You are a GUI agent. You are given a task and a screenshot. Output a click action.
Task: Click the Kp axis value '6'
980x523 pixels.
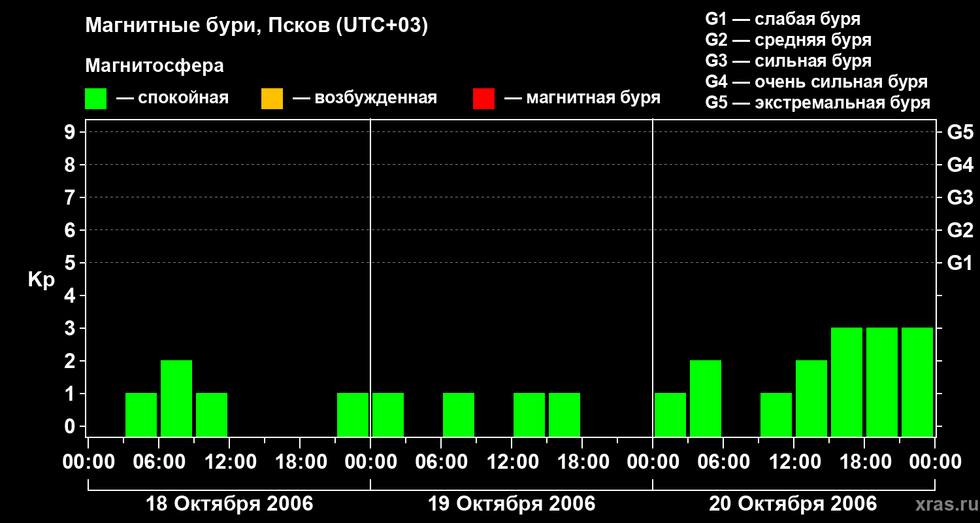[x=70, y=230]
